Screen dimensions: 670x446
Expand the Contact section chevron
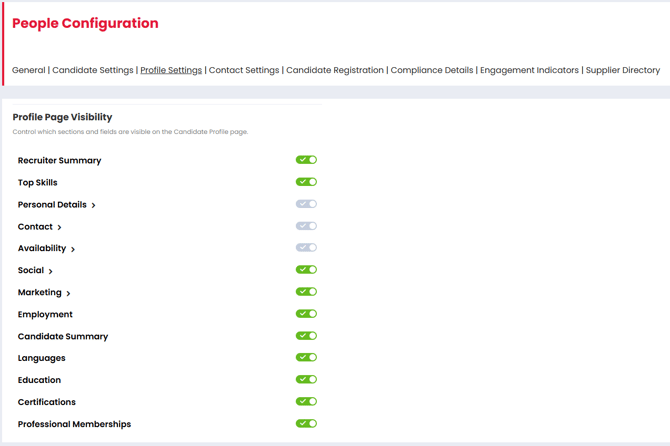point(60,227)
